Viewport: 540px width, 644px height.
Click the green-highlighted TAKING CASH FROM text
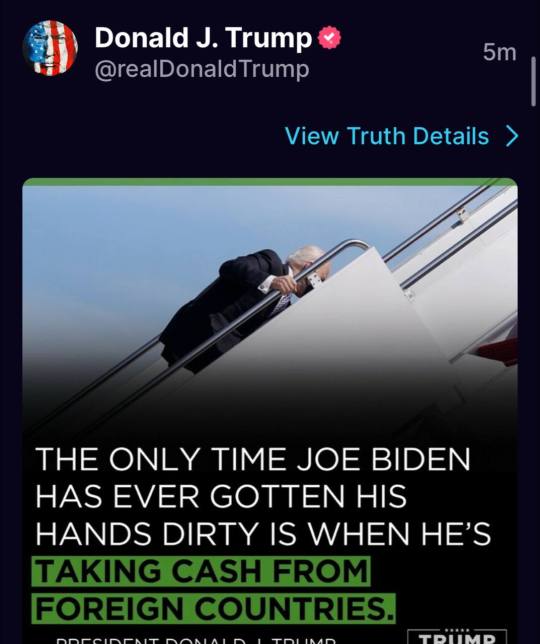(201, 571)
